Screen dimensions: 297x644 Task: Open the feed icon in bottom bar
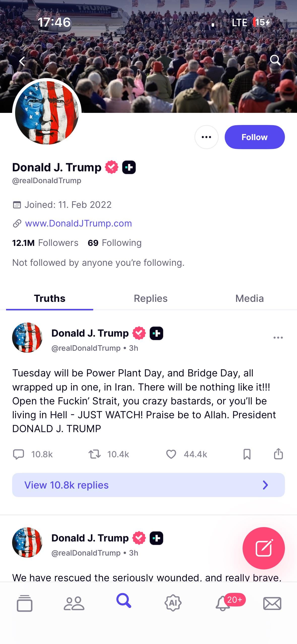point(24,603)
